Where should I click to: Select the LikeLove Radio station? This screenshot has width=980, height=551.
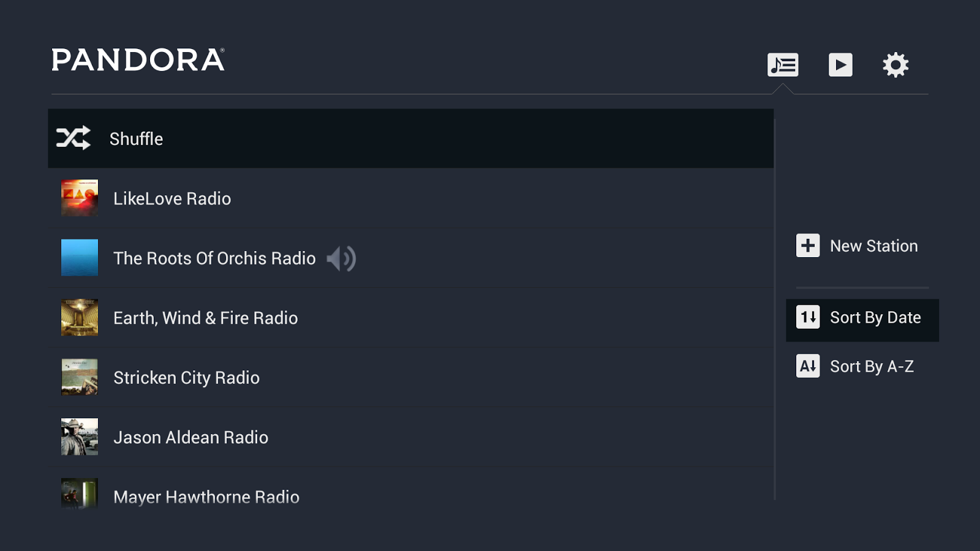[x=172, y=198]
